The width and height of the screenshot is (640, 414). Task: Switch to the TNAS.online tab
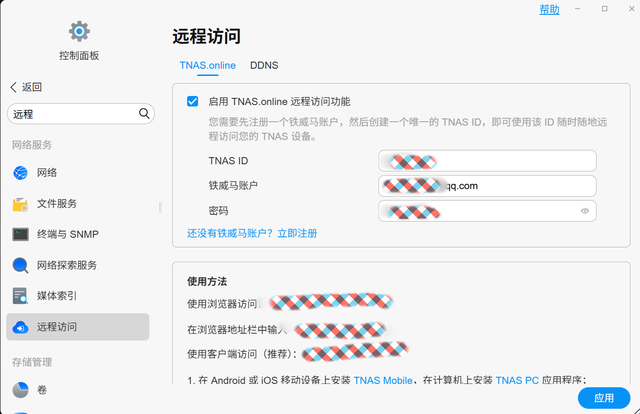click(x=208, y=65)
